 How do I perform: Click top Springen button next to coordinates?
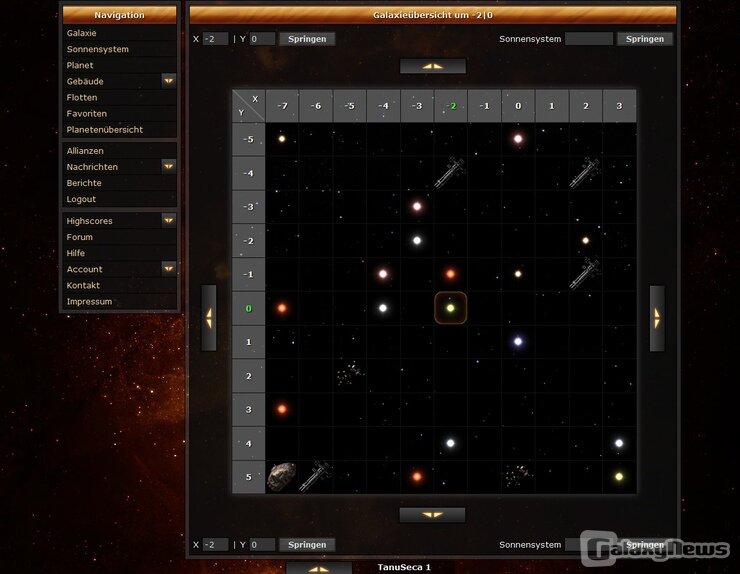(307, 39)
